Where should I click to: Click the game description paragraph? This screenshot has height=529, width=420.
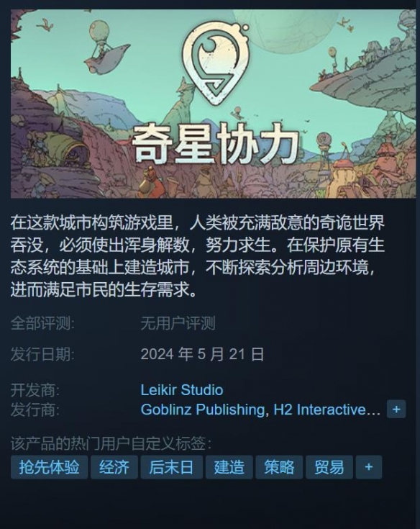(198, 256)
